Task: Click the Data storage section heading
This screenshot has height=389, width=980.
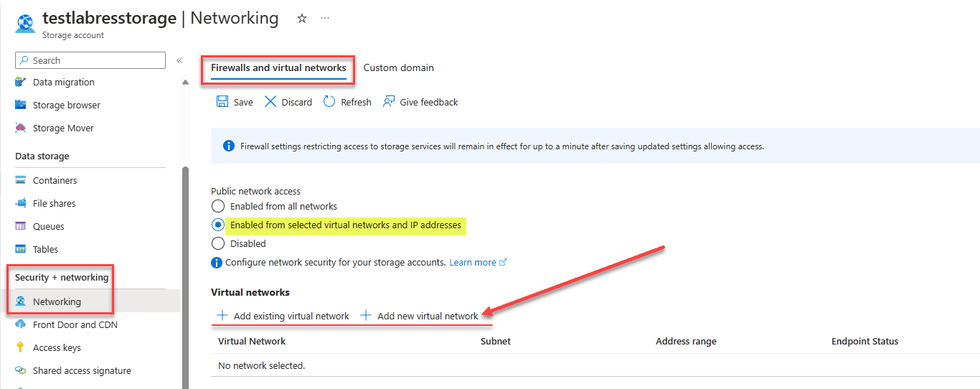Action: pyautogui.click(x=42, y=156)
